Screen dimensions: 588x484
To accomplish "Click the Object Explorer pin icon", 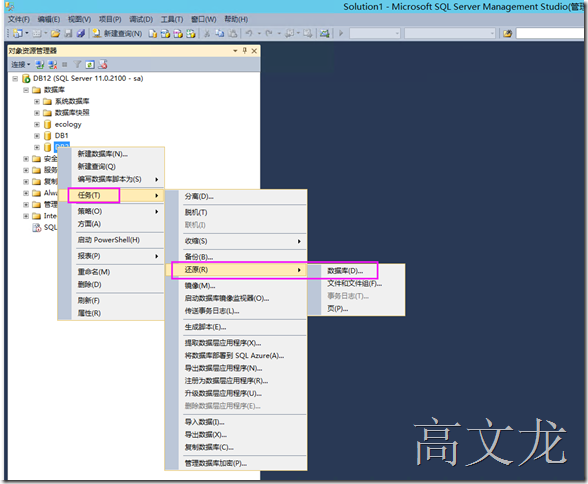I will coord(245,51).
